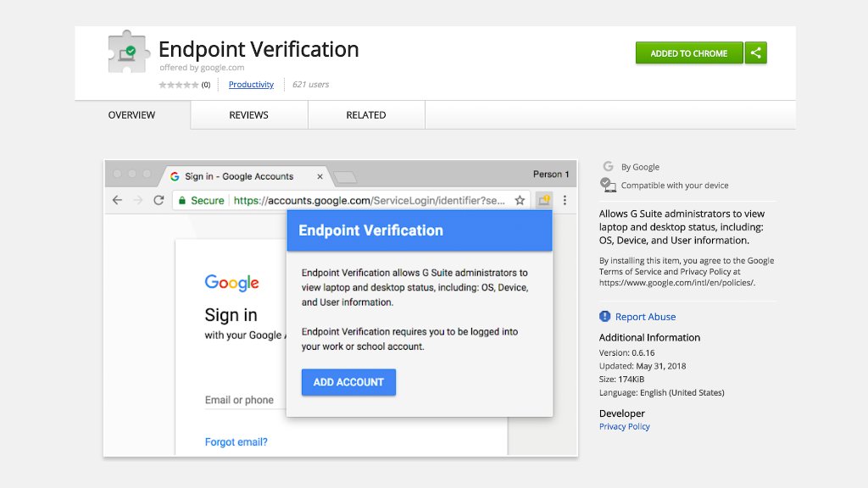Click the accounts.google.com address bar

click(352, 200)
